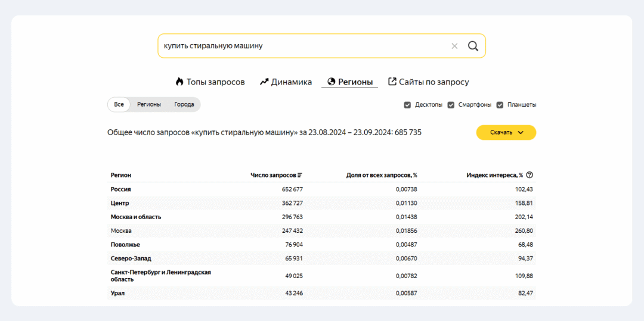Open the Сайты по запросу tab
Screen dimensions: 644x321
pyautogui.click(x=428, y=82)
